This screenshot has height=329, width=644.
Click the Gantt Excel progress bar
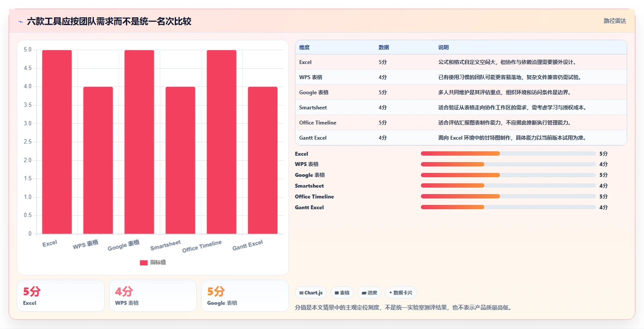[508, 208]
